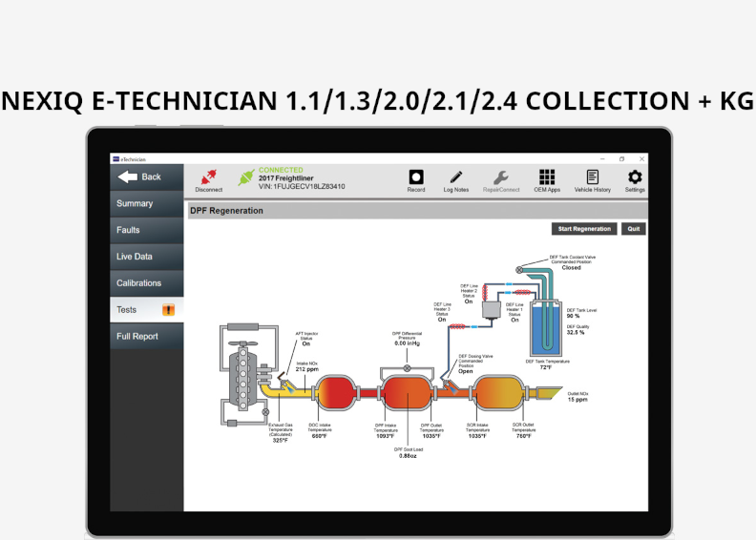Viewport: 756px width, 540px height.
Task: Close the eTechnician window
Action: tap(641, 159)
